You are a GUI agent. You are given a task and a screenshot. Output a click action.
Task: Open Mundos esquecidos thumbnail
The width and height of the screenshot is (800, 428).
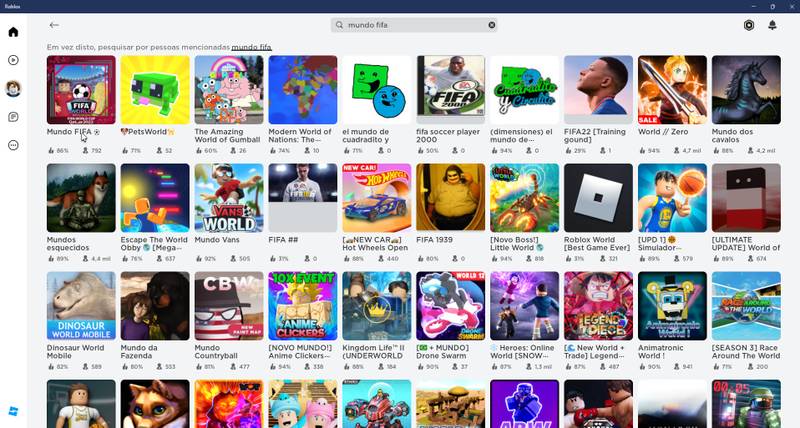point(81,198)
